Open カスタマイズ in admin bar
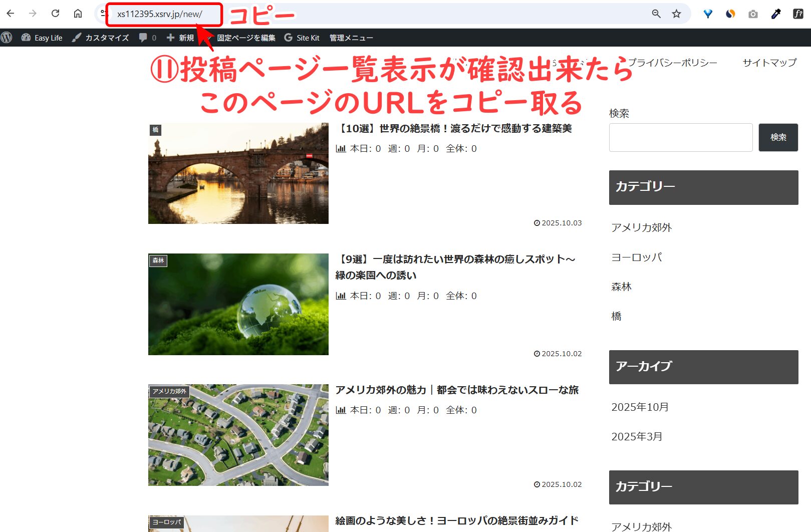This screenshot has height=532, width=811. click(101, 38)
